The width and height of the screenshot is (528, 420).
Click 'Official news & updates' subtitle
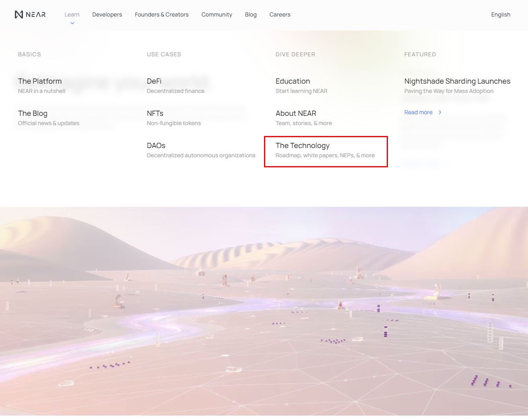click(x=49, y=123)
